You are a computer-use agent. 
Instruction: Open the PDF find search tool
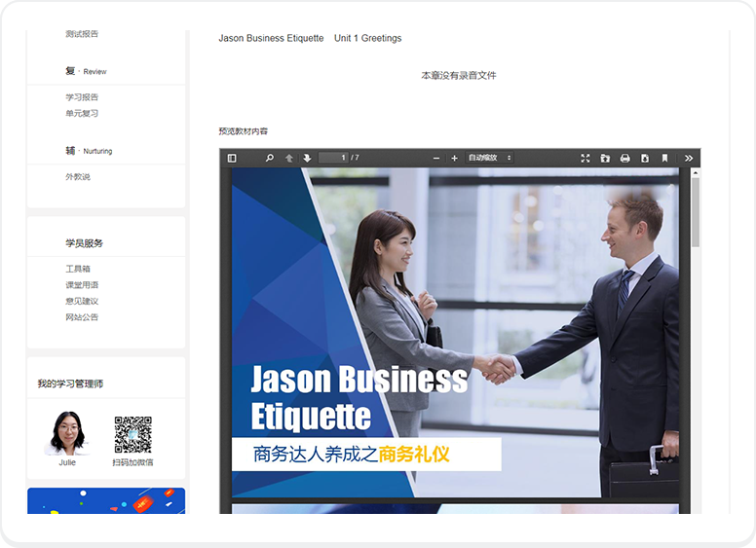(x=270, y=158)
